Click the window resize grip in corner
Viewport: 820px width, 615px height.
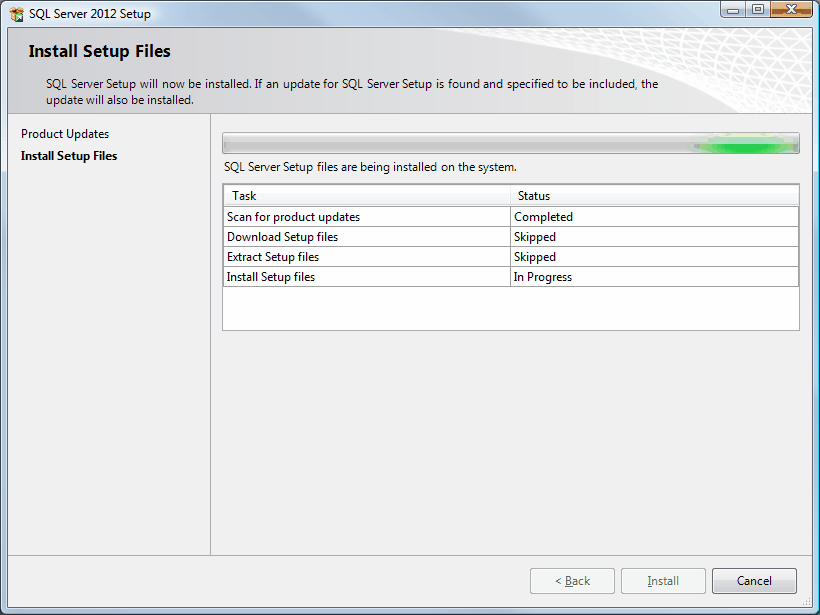pyautogui.click(x=806, y=601)
